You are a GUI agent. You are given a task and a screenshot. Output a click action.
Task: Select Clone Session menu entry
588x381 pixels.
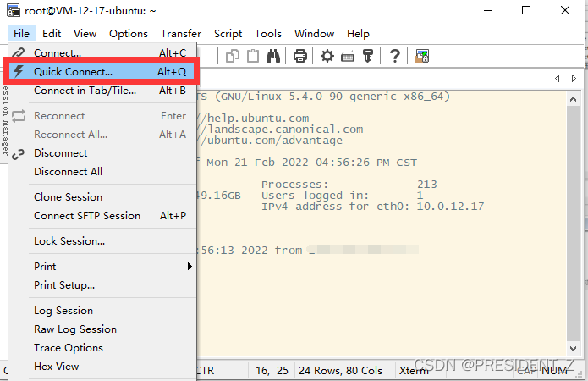[102, 197]
